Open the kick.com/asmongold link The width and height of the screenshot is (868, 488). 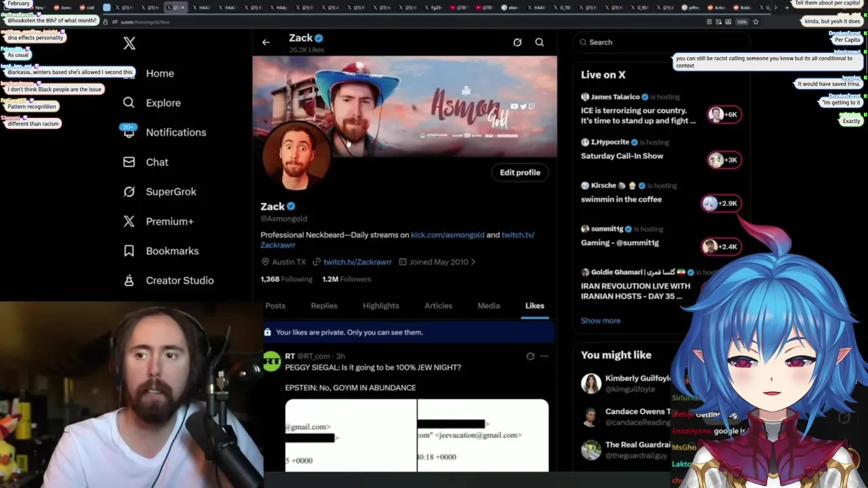point(448,235)
